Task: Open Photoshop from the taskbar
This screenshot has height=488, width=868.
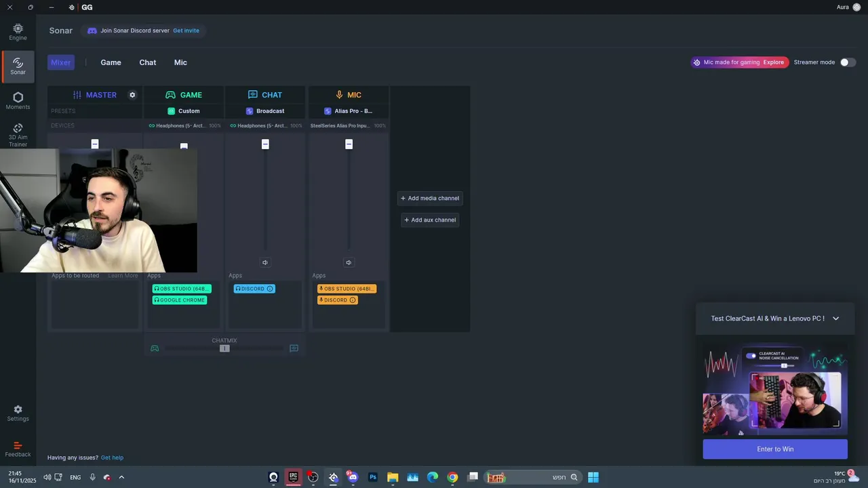Action: pyautogui.click(x=372, y=477)
